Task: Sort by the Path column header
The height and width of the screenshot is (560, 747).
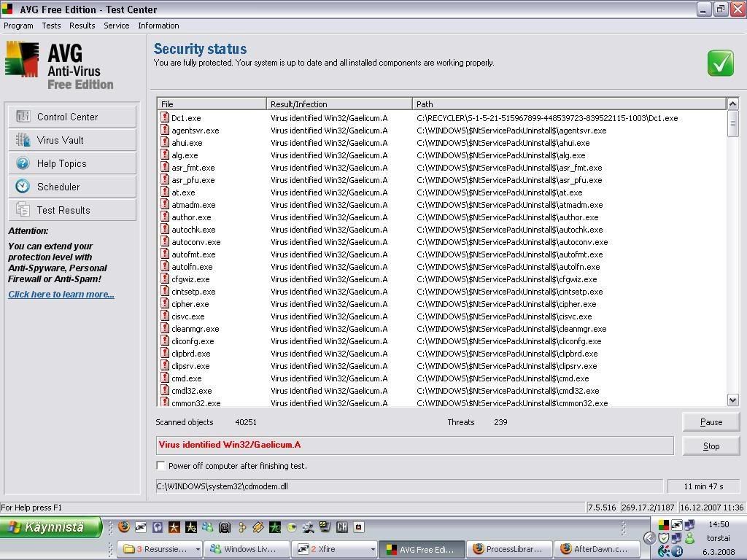Action: coord(569,104)
